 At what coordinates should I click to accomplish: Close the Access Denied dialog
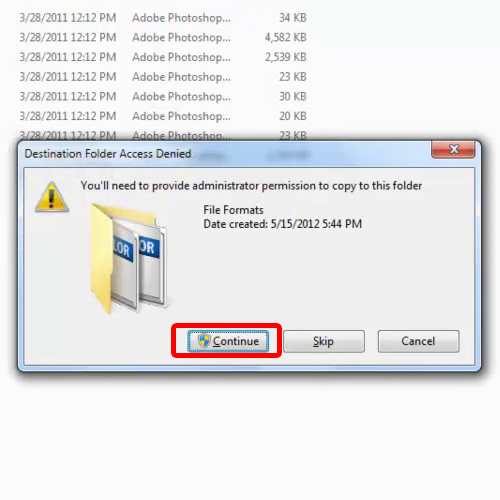[x=453, y=149]
